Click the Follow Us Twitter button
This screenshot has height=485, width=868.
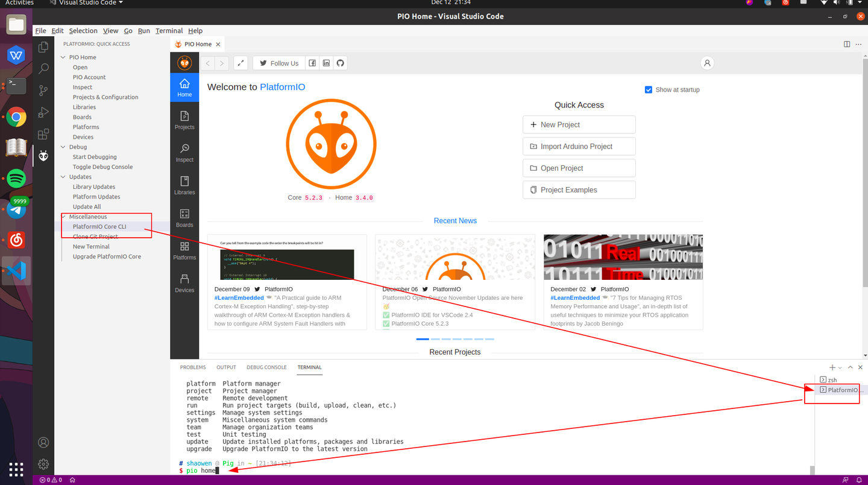coord(278,63)
